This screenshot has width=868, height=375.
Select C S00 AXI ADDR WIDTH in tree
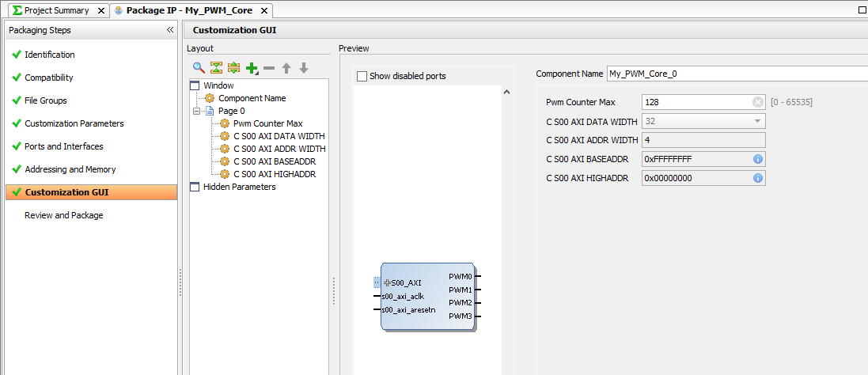tap(279, 150)
